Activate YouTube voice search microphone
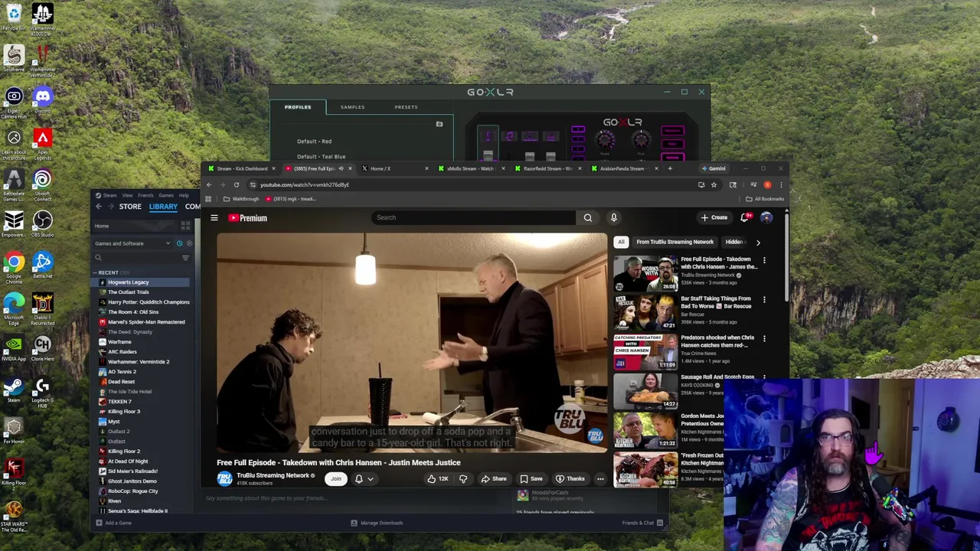Screen dimensions: 980x551 [x=613, y=217]
